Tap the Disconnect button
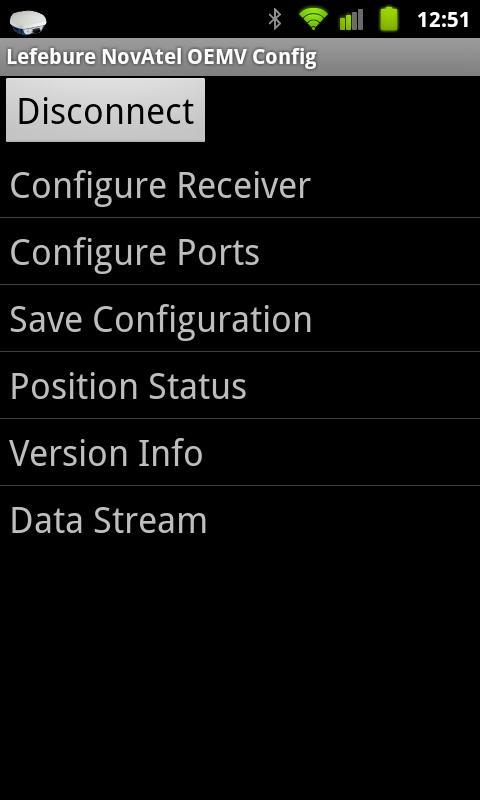Image resolution: width=480 pixels, height=800 pixels. pos(105,110)
